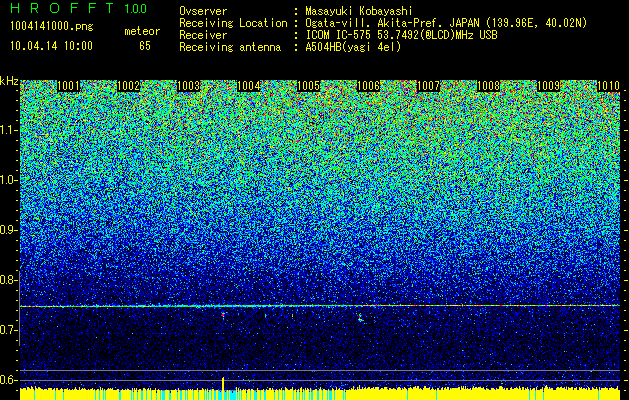Click the 1.0 frequency axis label

point(9,181)
